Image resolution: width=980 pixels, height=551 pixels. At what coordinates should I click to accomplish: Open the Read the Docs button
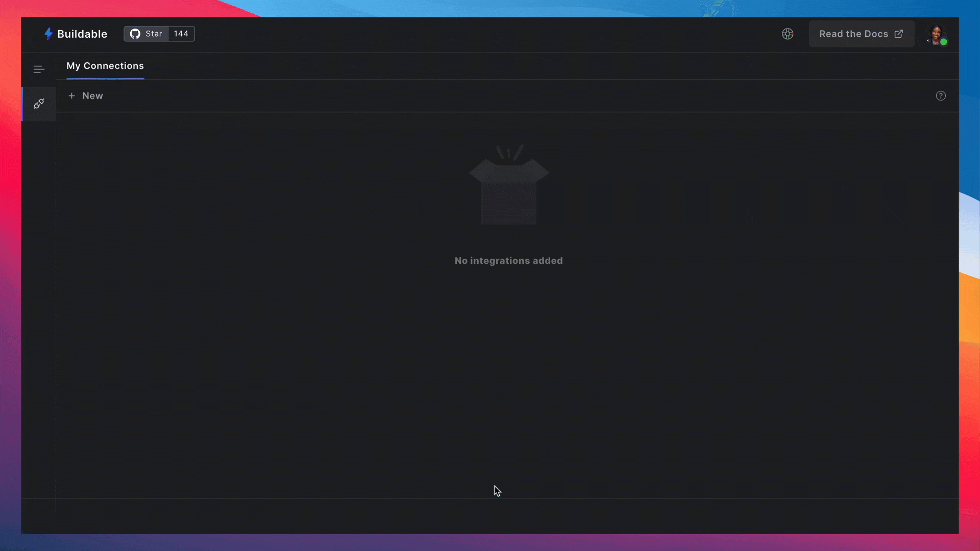coord(853,34)
